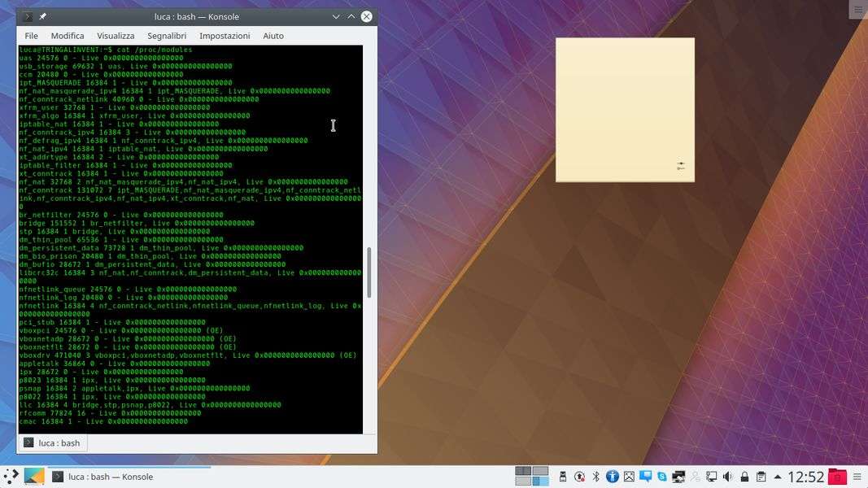Open the KDE application launcher
Image resolution: width=868 pixels, height=488 pixels.
point(11,477)
